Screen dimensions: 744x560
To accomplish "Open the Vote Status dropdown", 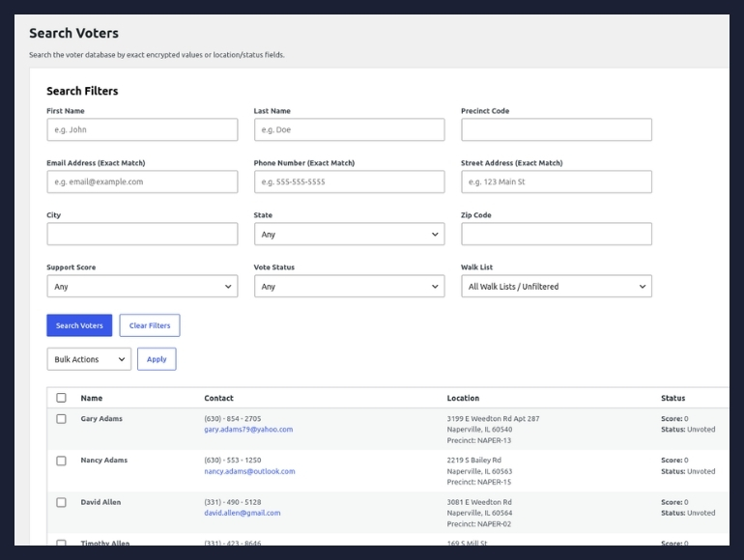I will (x=349, y=287).
